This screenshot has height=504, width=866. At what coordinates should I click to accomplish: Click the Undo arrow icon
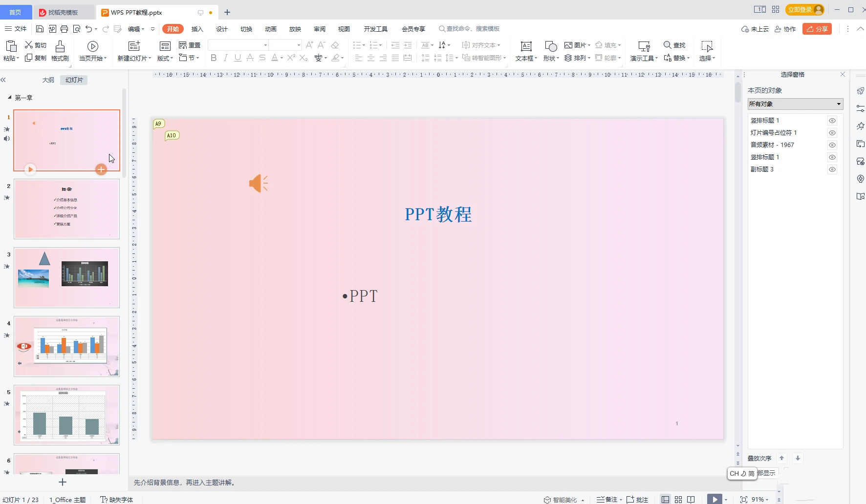pos(88,29)
